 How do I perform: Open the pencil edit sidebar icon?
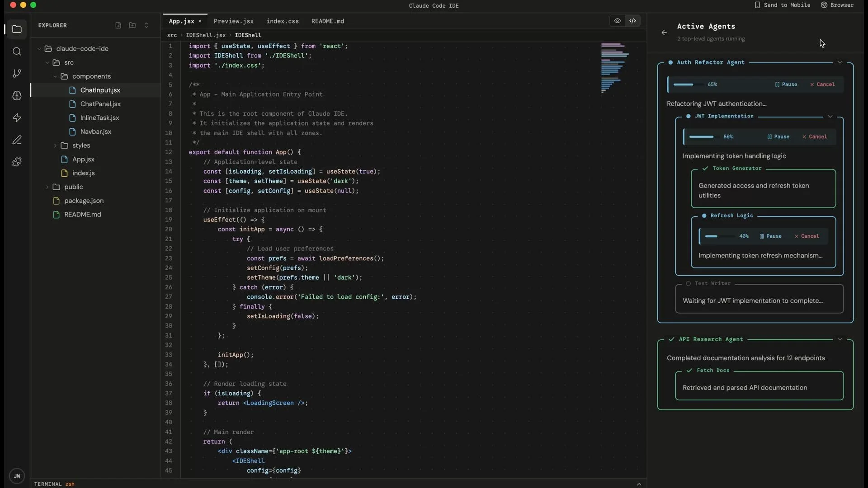pyautogui.click(x=17, y=140)
